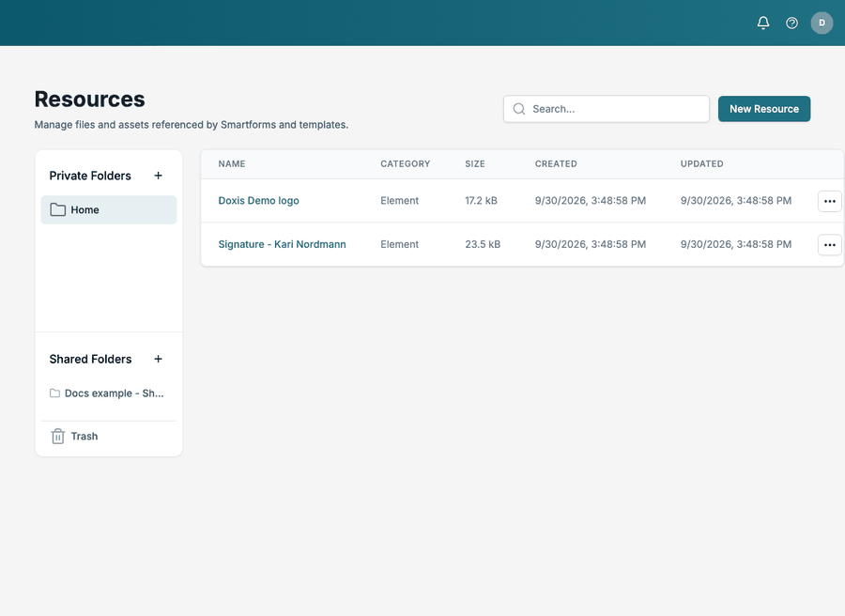
Task: Open the Doxis Demo logo resource
Action: coord(259,201)
